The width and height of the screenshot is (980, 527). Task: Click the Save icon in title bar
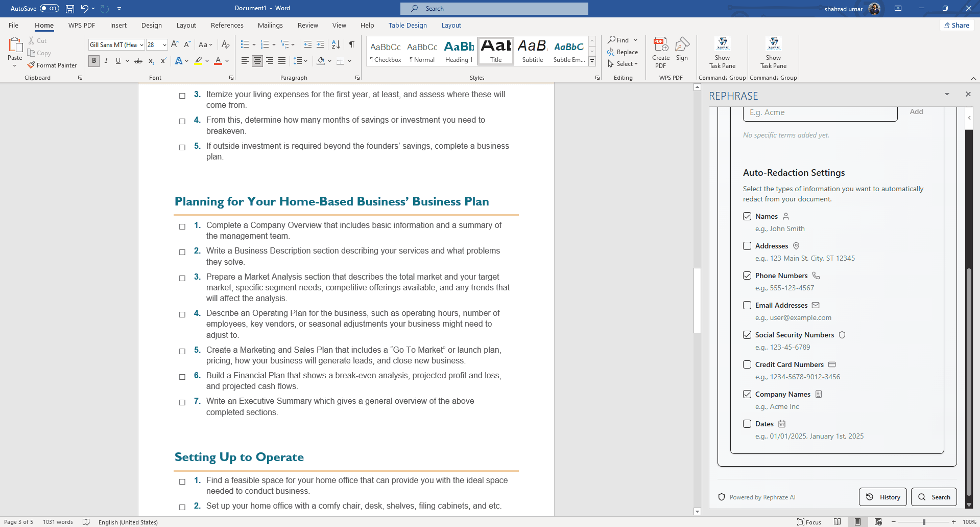tap(70, 9)
